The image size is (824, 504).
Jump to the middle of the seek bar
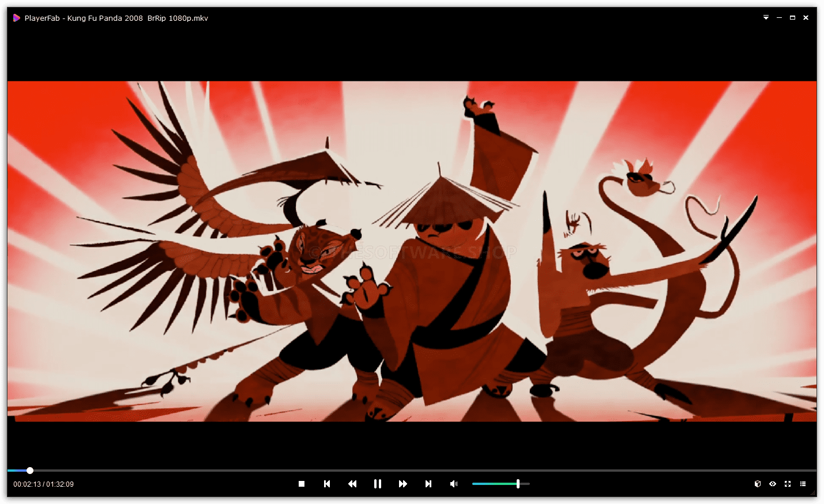point(412,471)
